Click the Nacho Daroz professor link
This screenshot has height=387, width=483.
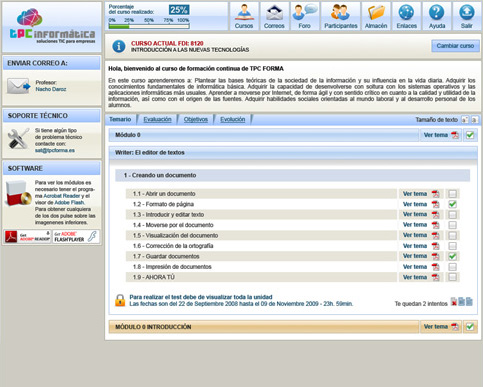(51, 89)
